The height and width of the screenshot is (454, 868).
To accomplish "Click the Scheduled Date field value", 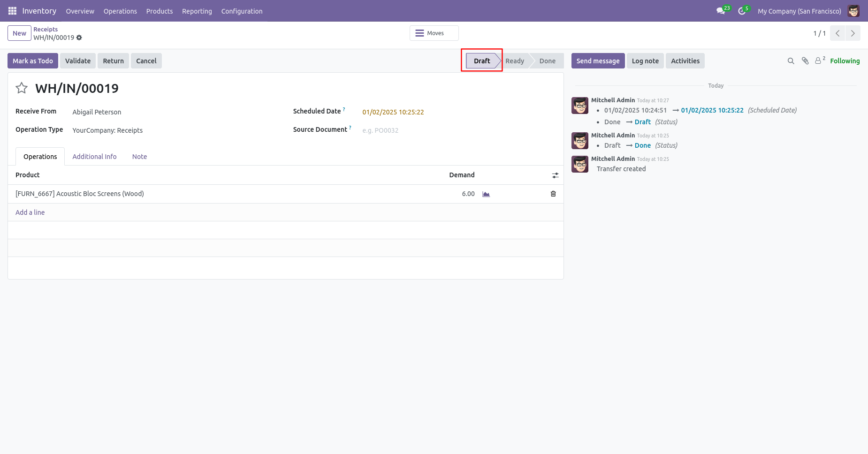I will click(393, 112).
